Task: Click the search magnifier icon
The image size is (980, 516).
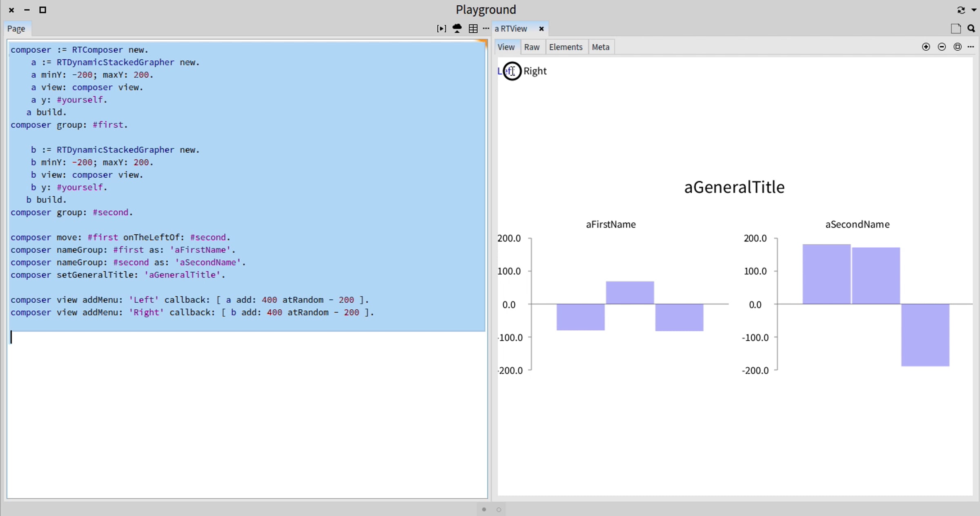Action: click(x=971, y=29)
